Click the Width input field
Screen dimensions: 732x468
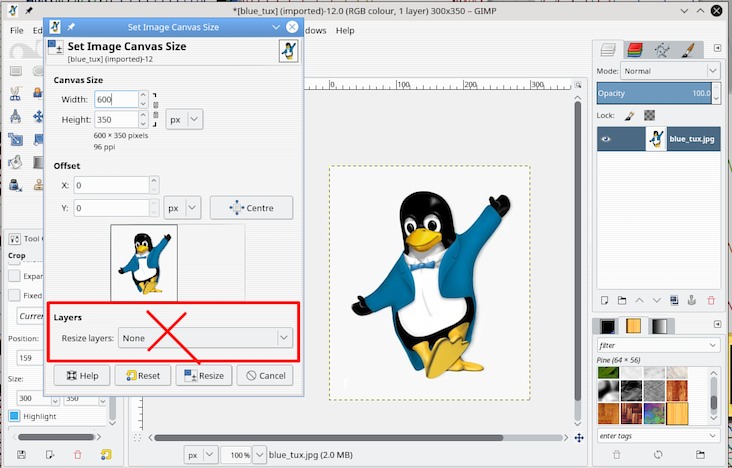(116, 99)
